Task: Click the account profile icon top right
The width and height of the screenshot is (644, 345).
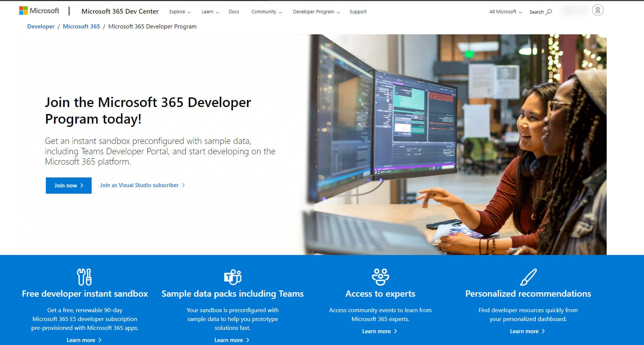Action: 597,10
